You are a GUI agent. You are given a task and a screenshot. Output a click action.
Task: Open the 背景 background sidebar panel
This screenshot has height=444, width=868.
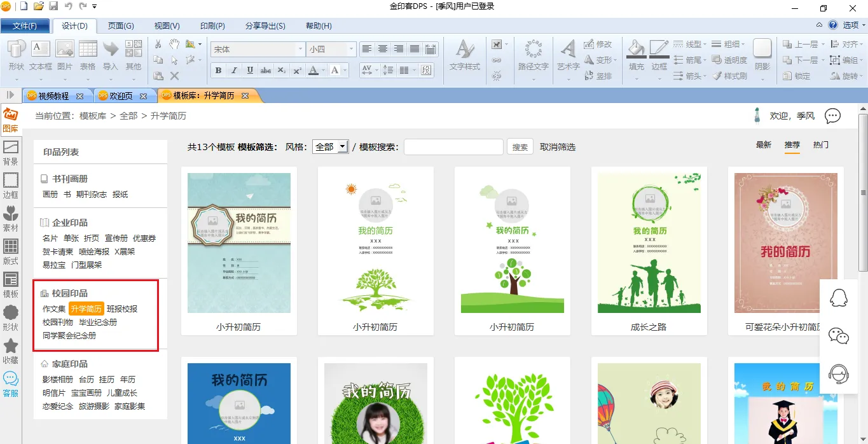[x=10, y=153]
